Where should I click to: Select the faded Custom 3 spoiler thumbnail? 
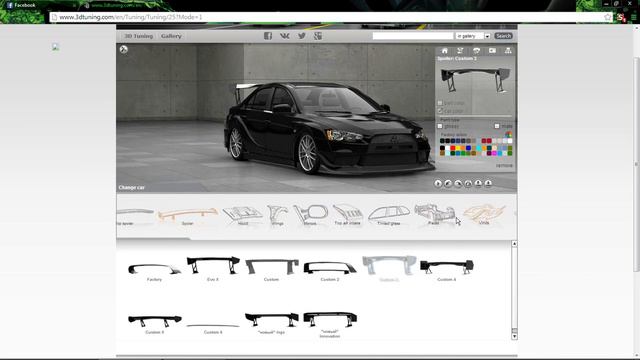tap(389, 268)
